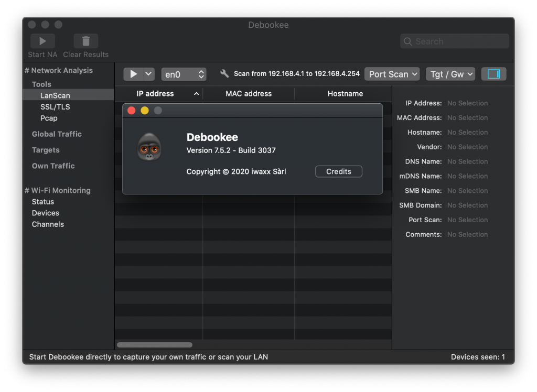Click the '# Network Analysis' heading
The width and height of the screenshot is (537, 392).
click(59, 71)
